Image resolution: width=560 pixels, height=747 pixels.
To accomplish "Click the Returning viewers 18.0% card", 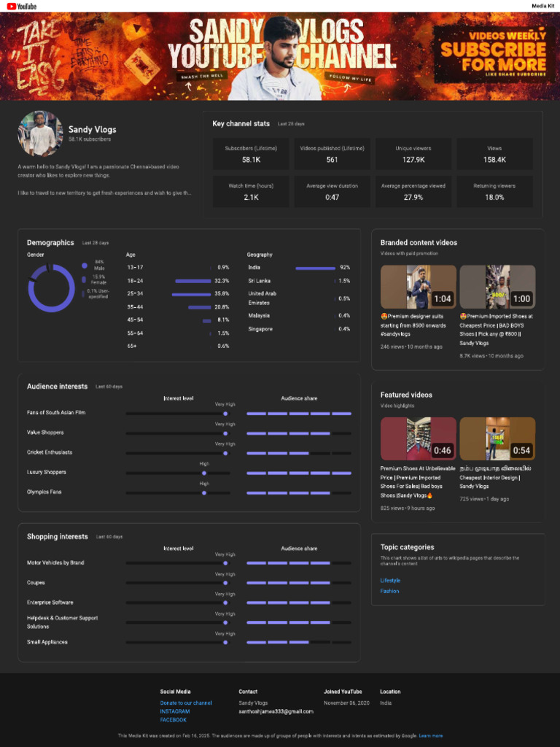I will pos(495,192).
